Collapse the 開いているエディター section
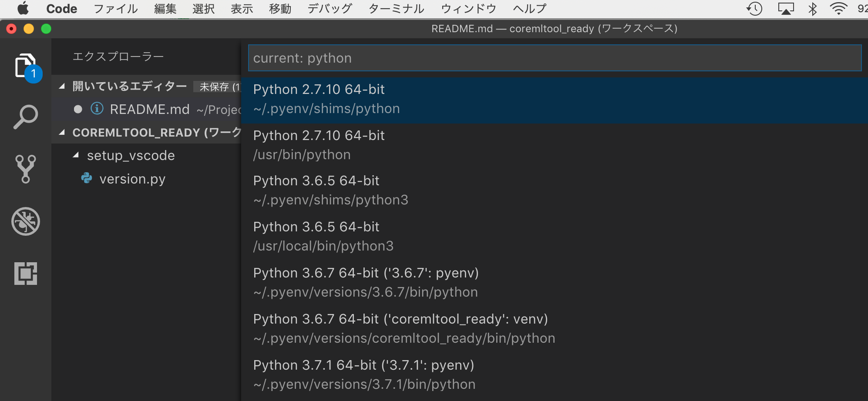Image resolution: width=868 pixels, height=401 pixels. tap(62, 86)
